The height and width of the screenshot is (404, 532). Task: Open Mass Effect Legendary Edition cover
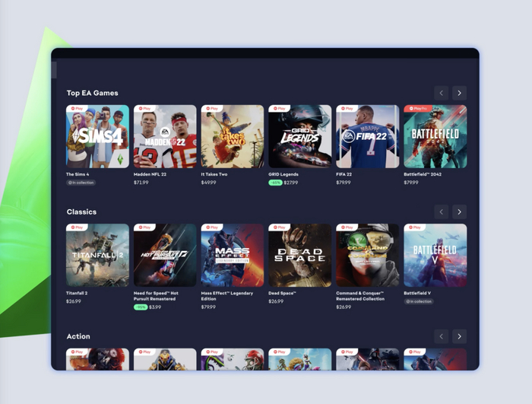coord(233,255)
